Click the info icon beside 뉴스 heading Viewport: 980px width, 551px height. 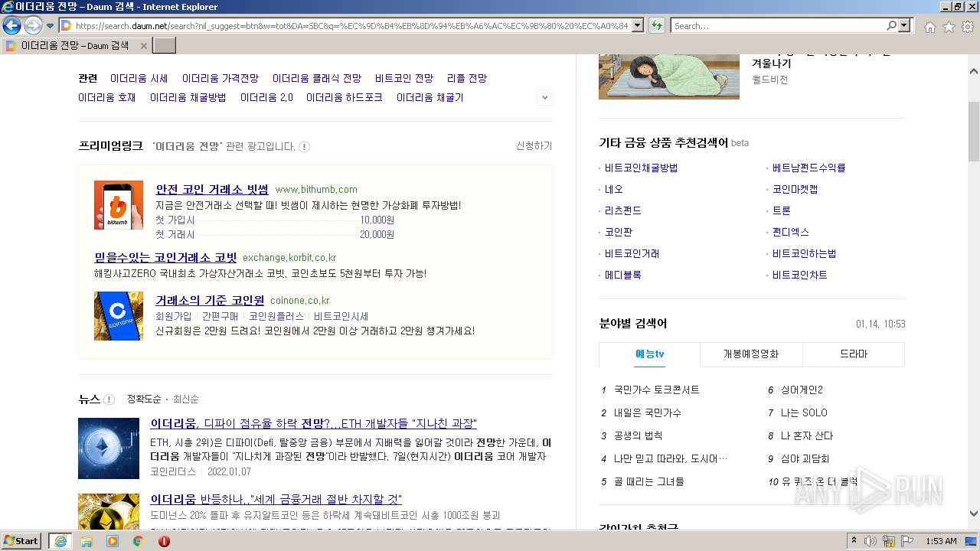click(109, 399)
